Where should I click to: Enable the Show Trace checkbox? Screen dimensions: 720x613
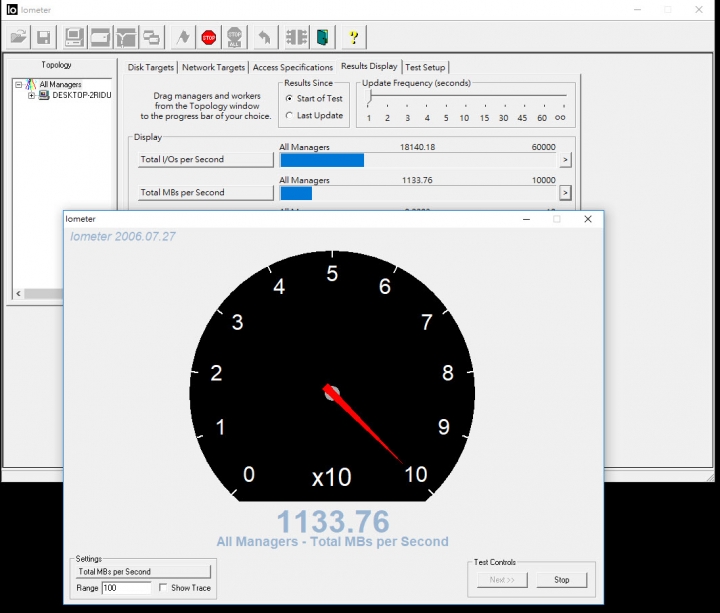[x=163, y=587]
